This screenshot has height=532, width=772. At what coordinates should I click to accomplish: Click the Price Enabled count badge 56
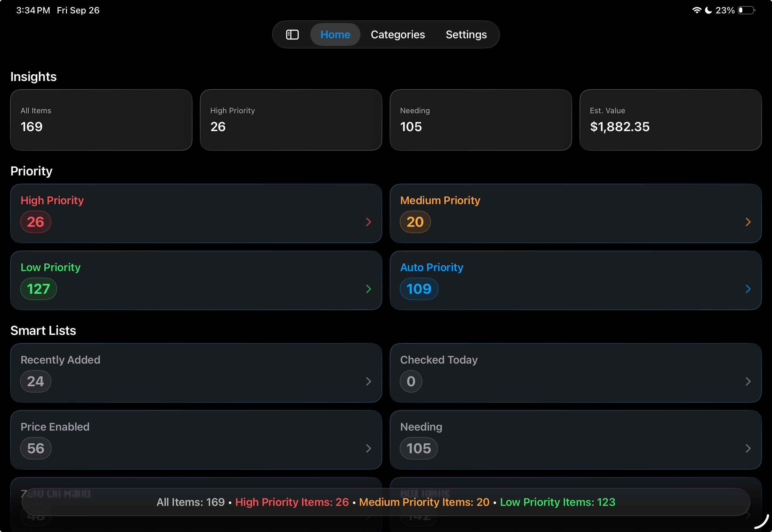click(36, 448)
